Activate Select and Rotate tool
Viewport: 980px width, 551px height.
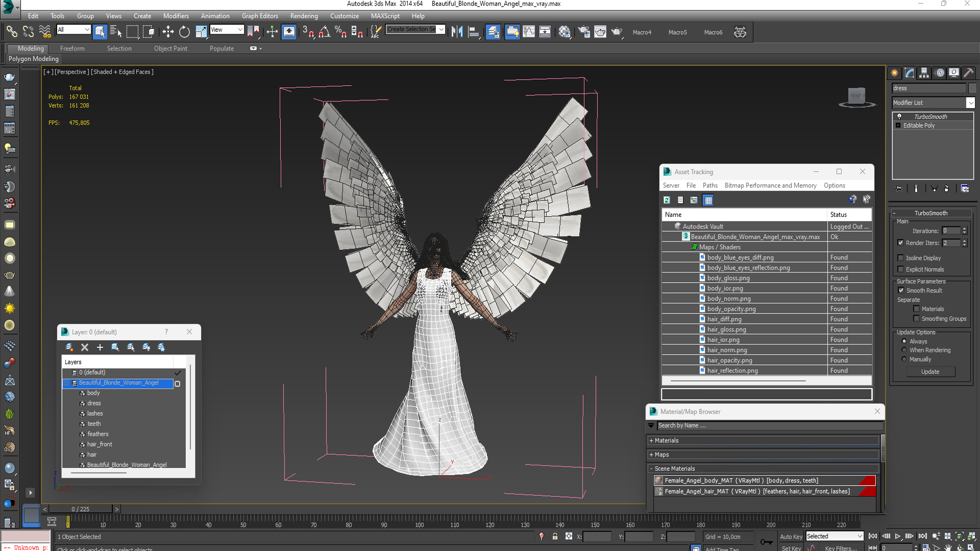point(184,32)
